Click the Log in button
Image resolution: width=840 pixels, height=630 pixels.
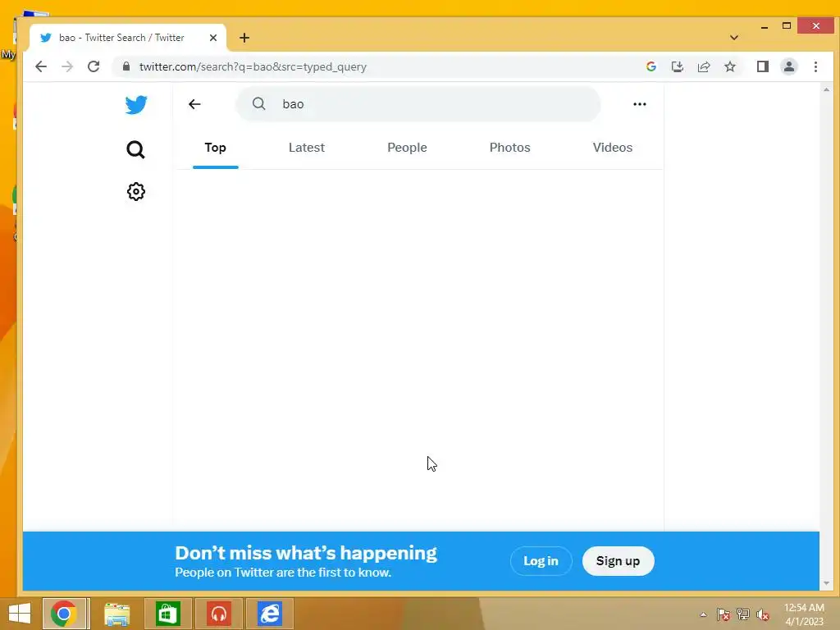(x=541, y=561)
